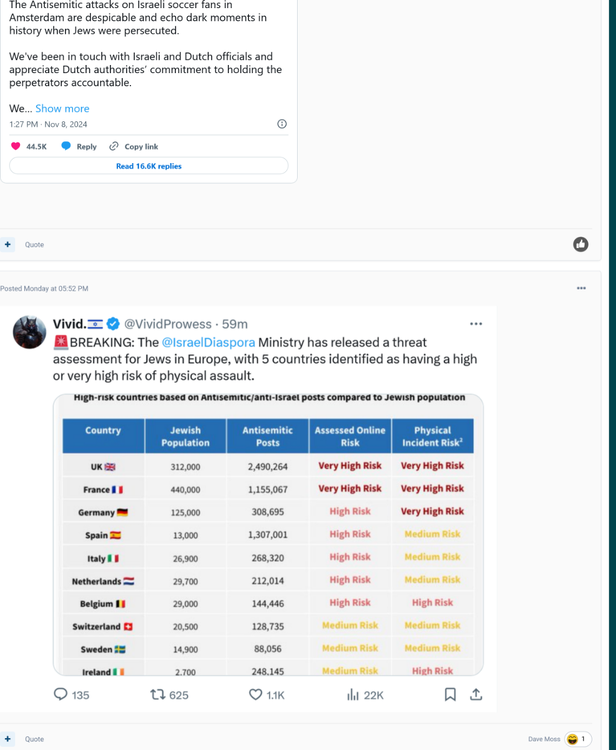The width and height of the screenshot is (616, 750).
Task: Click Read 16.6K replies button
Action: point(149,166)
